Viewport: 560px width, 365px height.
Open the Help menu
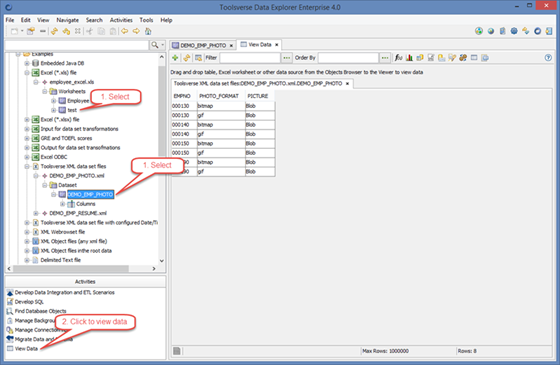coord(166,20)
